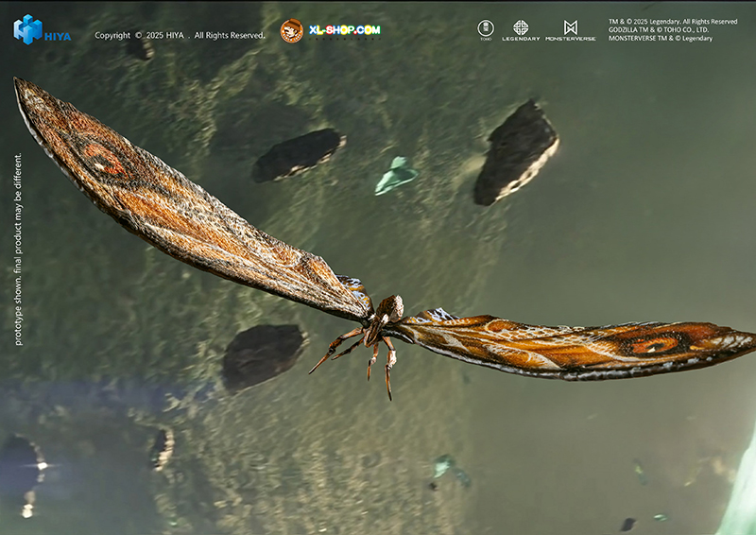Click the Toho circular logo

(x=486, y=28)
